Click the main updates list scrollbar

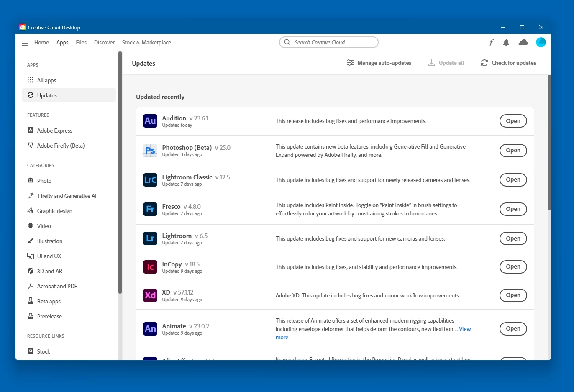pyautogui.click(x=549, y=142)
